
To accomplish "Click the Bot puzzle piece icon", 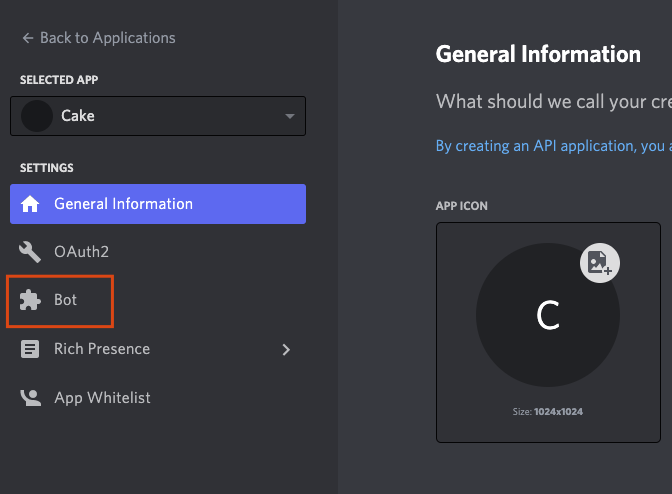I will click(30, 300).
